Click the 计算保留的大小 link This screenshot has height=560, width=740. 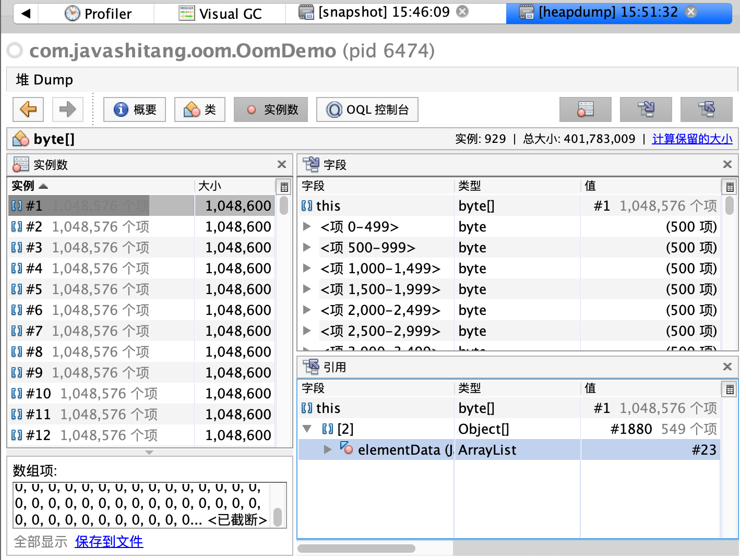tap(692, 139)
